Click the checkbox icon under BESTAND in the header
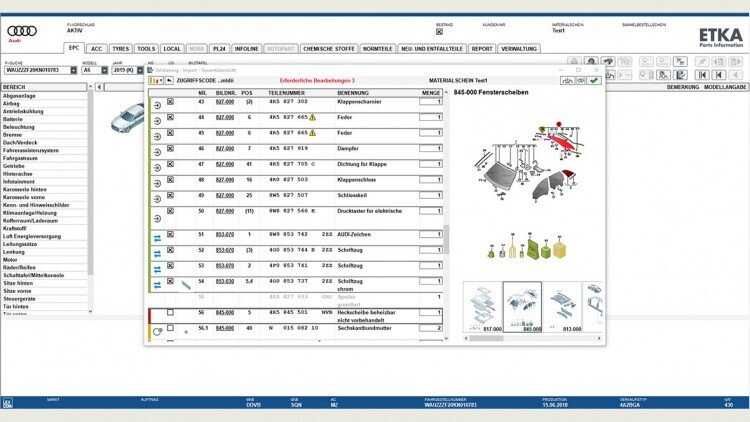Image resolution: width=750 pixels, height=422 pixels. (x=439, y=32)
